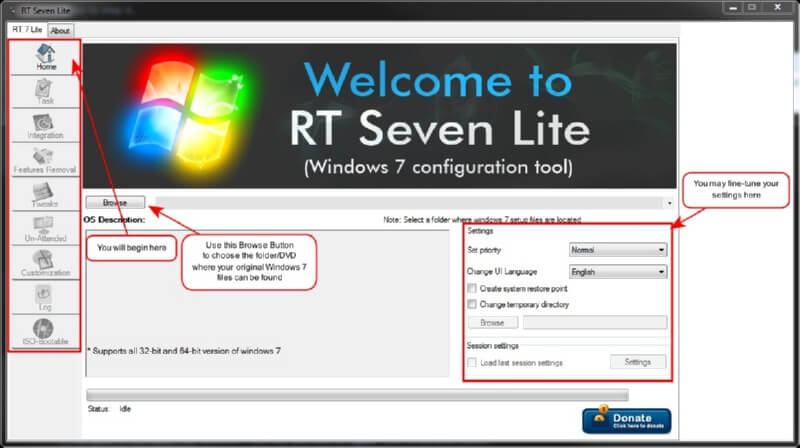Image resolution: width=800 pixels, height=448 pixels.
Task: Click the temporary directory path field
Action: pos(595,322)
